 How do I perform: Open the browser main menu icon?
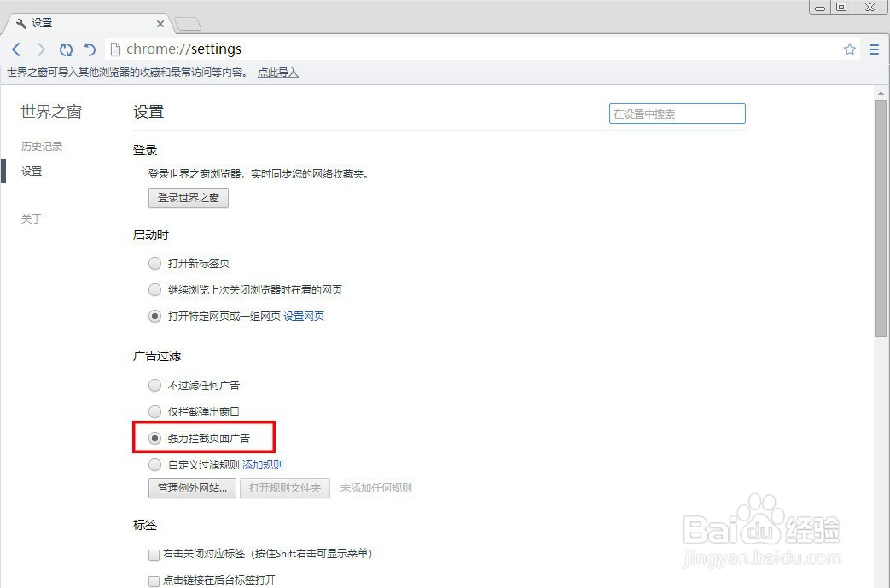click(x=874, y=49)
